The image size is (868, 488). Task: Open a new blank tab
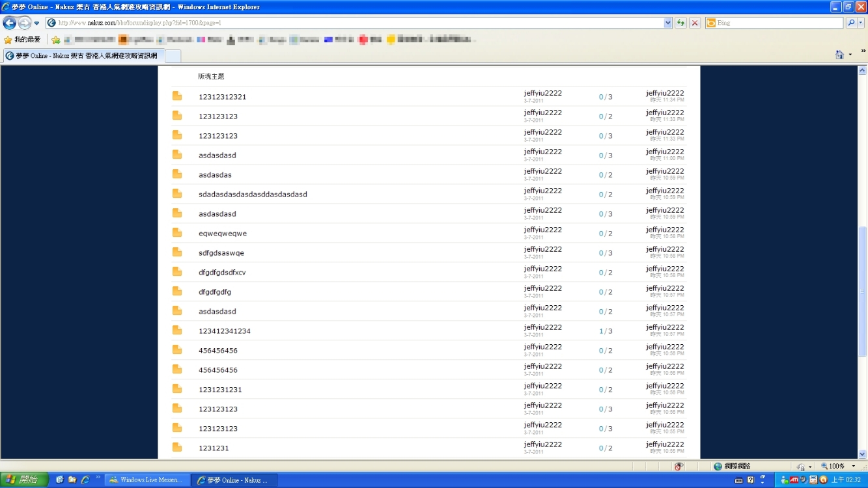coord(173,56)
